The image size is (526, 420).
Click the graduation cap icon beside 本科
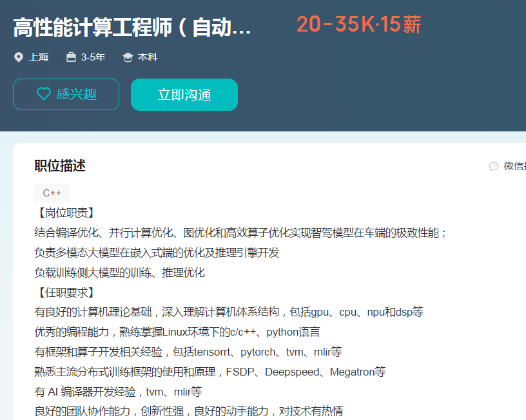[x=128, y=57]
